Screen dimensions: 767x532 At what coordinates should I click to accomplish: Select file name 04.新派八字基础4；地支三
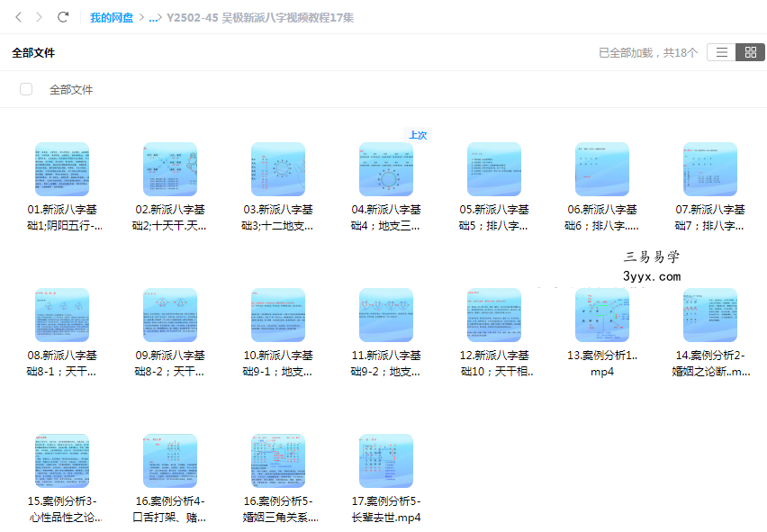tap(385, 218)
